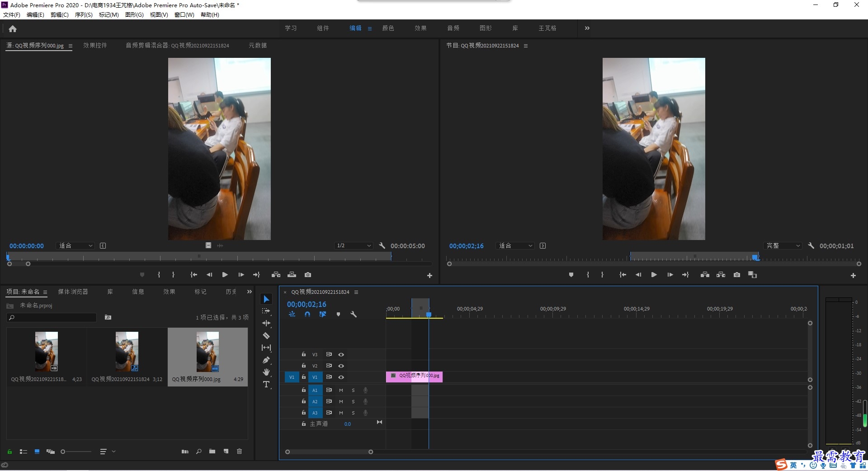Image resolution: width=868 pixels, height=471 pixels.
Task: Open timeline display settings wrench
Action: (x=354, y=314)
